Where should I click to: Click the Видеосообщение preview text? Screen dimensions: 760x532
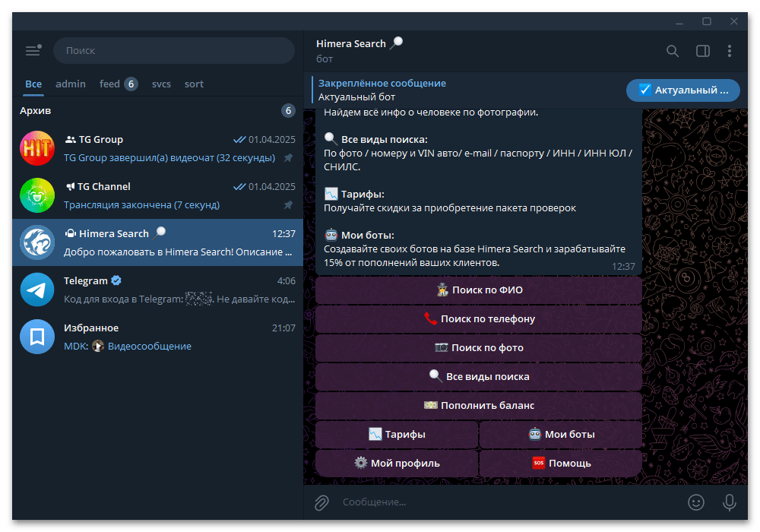(149, 347)
